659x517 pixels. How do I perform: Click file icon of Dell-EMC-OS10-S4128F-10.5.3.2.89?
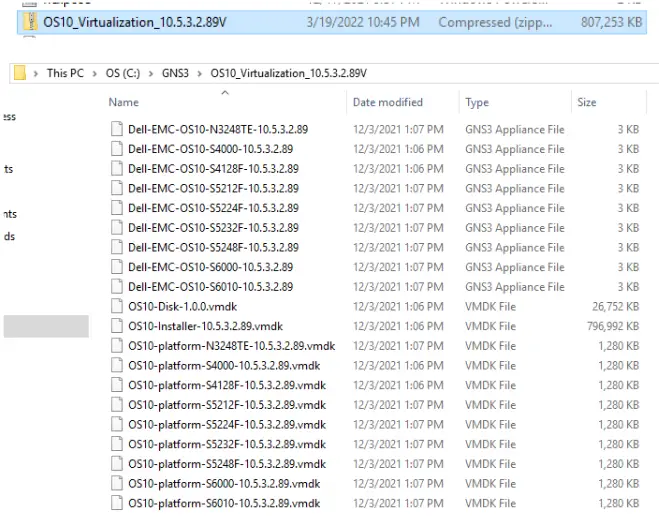[117, 169]
